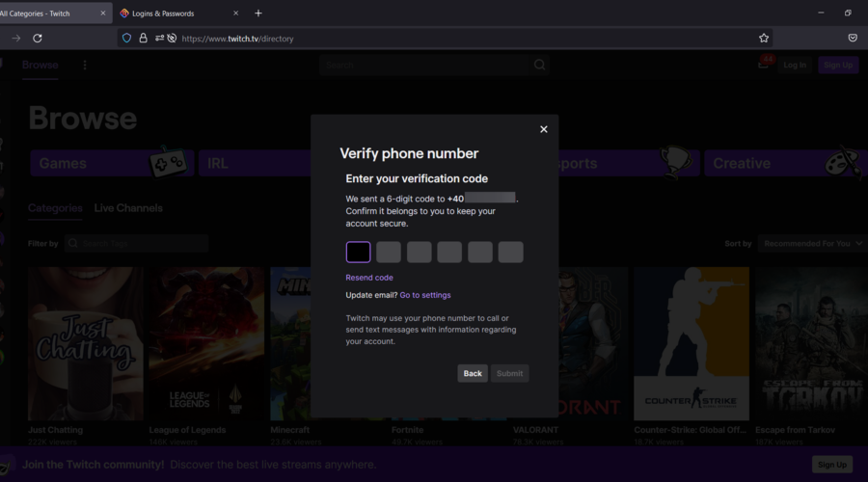Click the Back button in dialog
The width and height of the screenshot is (868, 482).
tap(473, 373)
